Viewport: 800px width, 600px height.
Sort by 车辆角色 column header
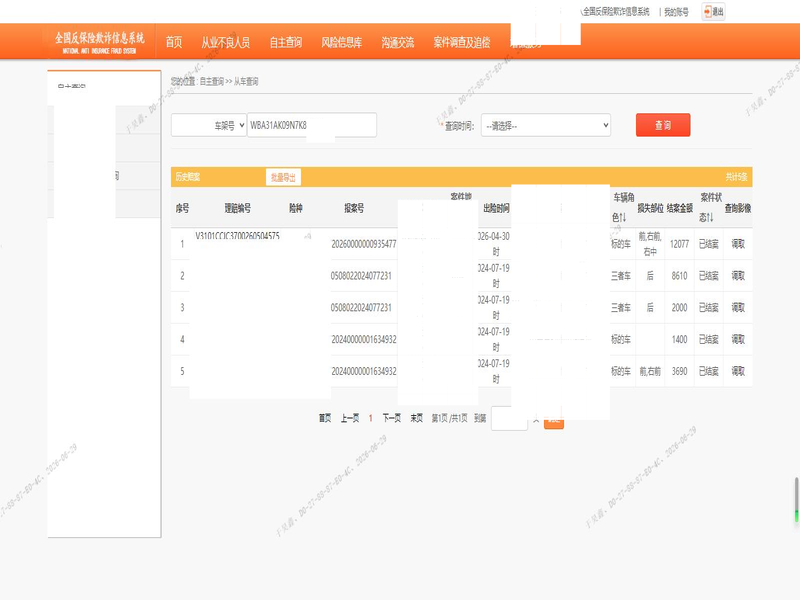tap(623, 207)
